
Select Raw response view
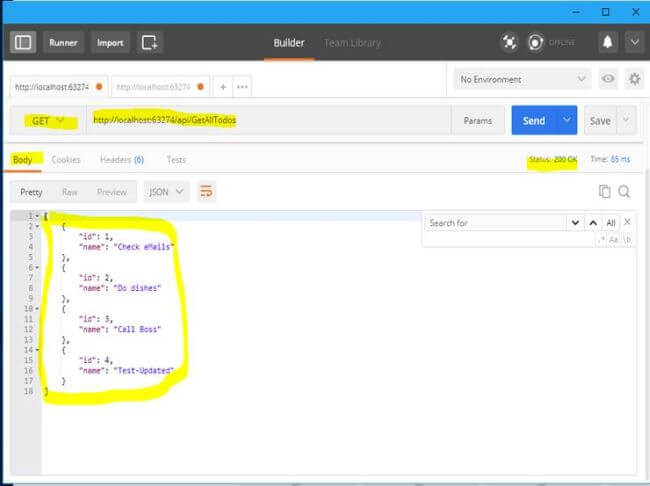(x=70, y=192)
